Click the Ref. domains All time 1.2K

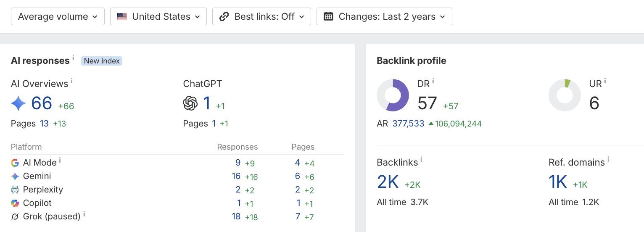coord(574,202)
